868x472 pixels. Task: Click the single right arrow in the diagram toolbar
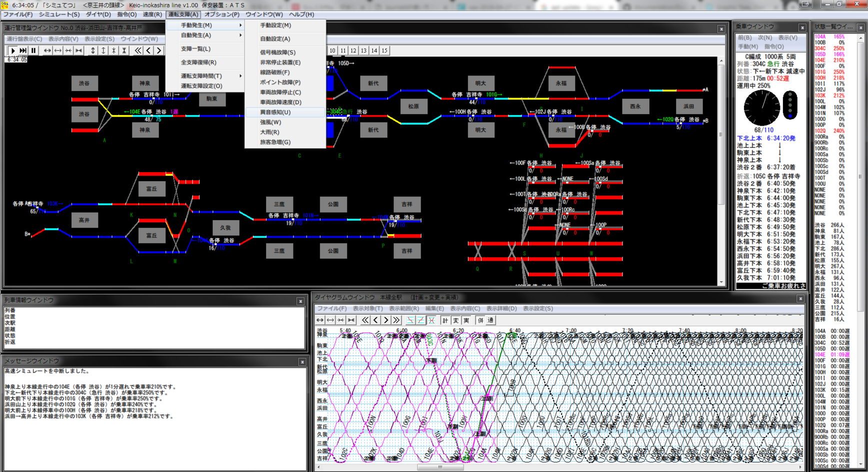click(x=385, y=320)
